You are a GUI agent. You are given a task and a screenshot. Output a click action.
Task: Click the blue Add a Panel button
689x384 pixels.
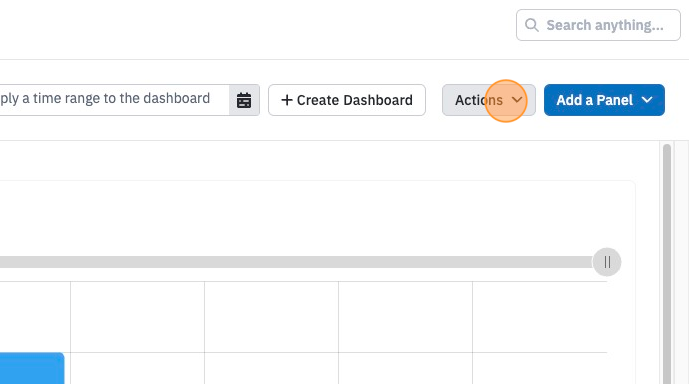pyautogui.click(x=604, y=100)
